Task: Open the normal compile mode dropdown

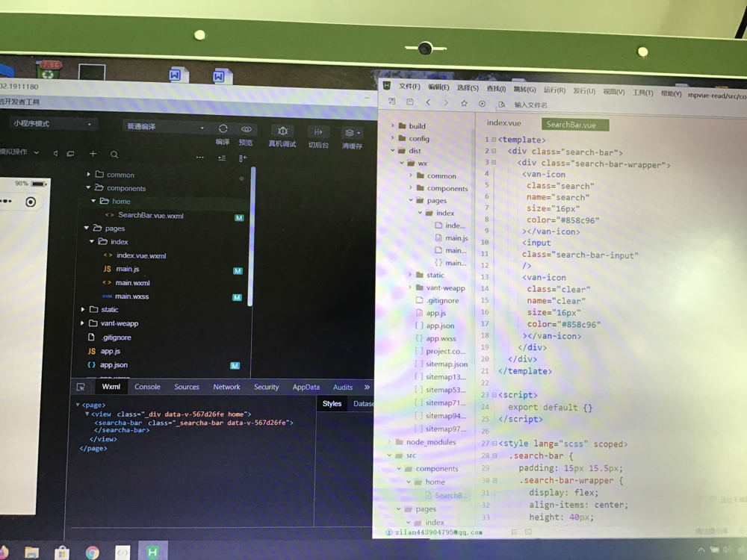Action: pyautogui.click(x=165, y=127)
